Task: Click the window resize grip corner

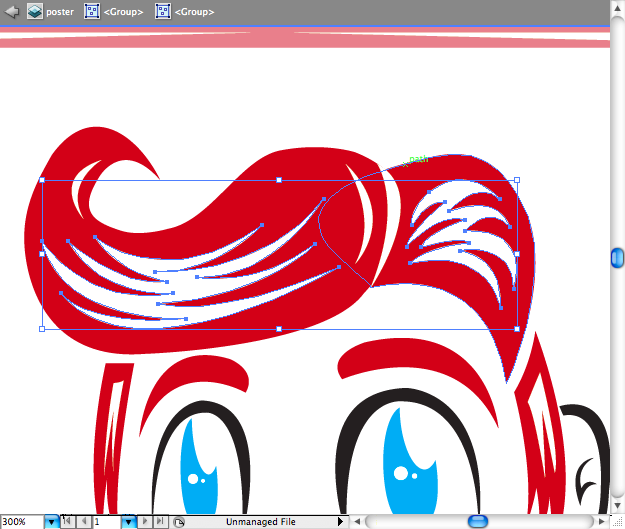Action: point(617,521)
